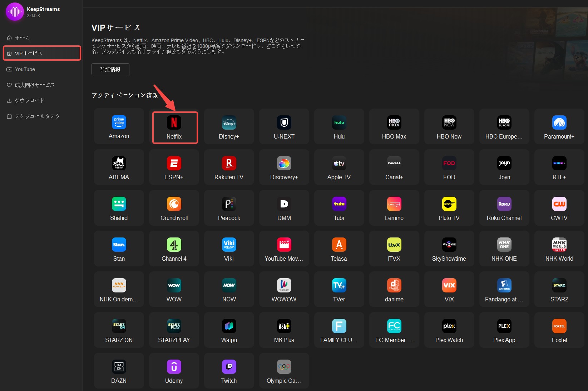Open the Viki Rakuten service
The image size is (588, 391).
pyautogui.click(x=229, y=249)
